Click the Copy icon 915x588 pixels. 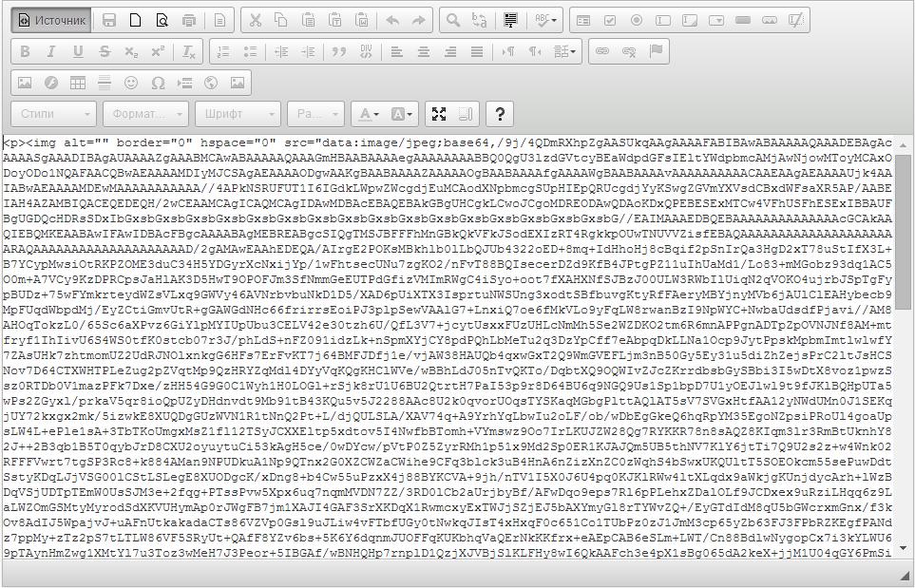(x=281, y=20)
